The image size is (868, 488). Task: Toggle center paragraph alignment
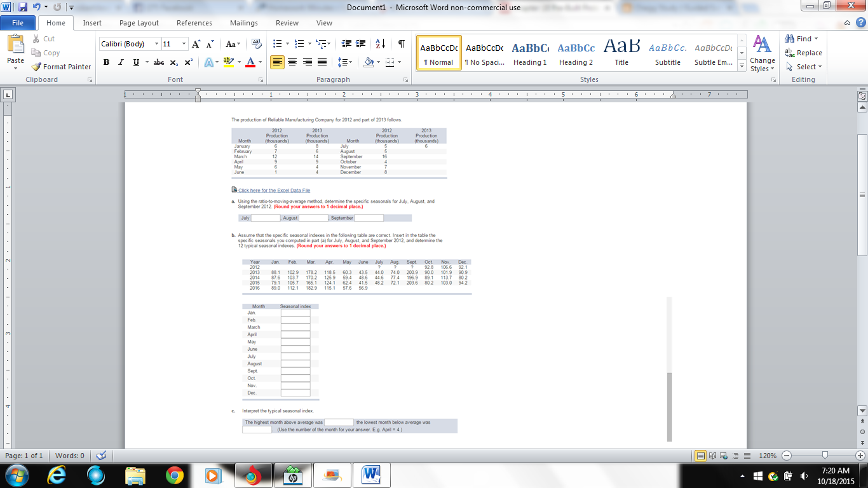292,62
